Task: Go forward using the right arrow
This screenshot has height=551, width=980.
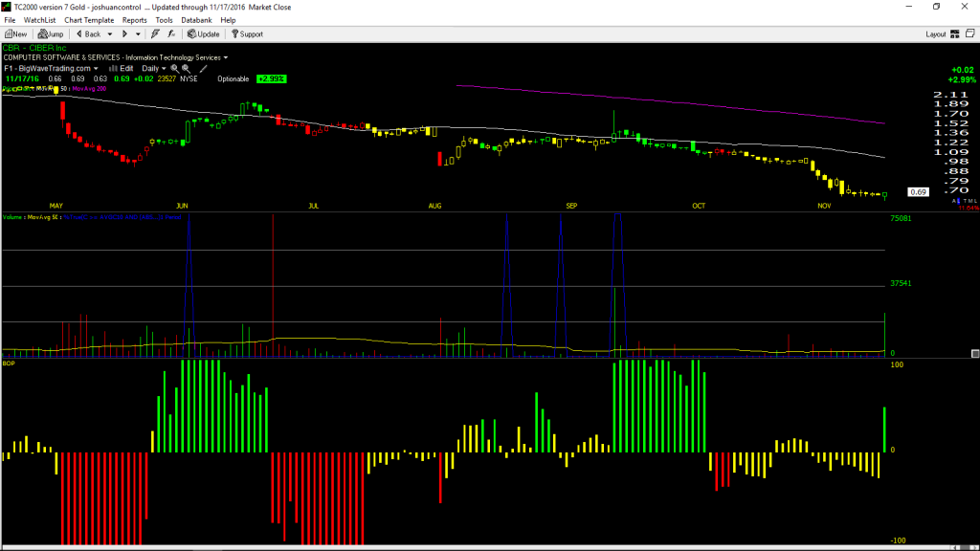Action: (x=125, y=34)
